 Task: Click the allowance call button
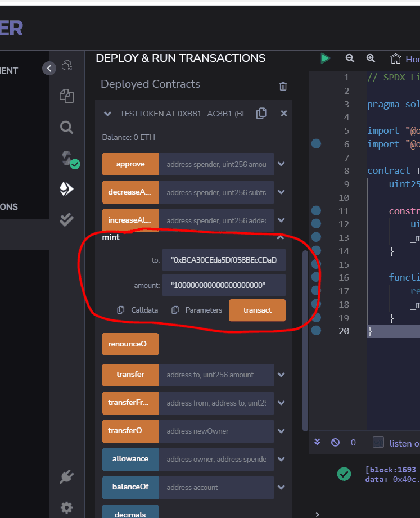pyautogui.click(x=130, y=459)
